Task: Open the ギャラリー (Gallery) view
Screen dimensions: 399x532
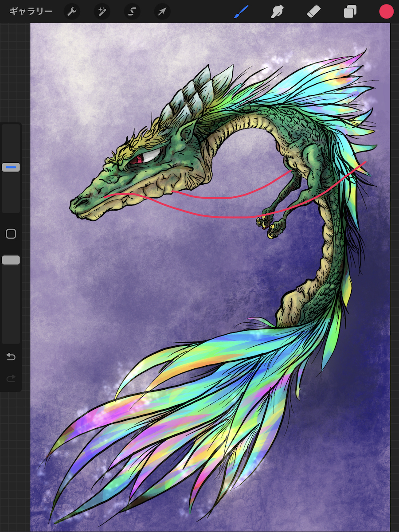Action: point(31,12)
